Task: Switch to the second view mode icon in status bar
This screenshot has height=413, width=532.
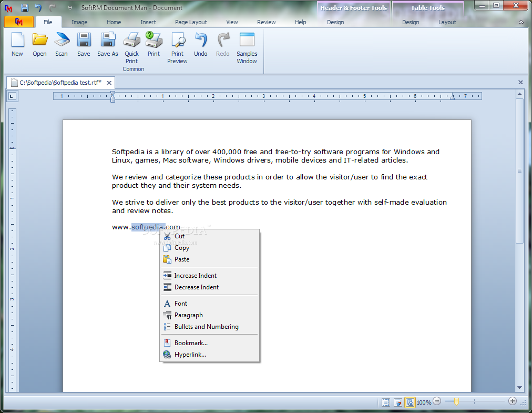Action: click(398, 402)
